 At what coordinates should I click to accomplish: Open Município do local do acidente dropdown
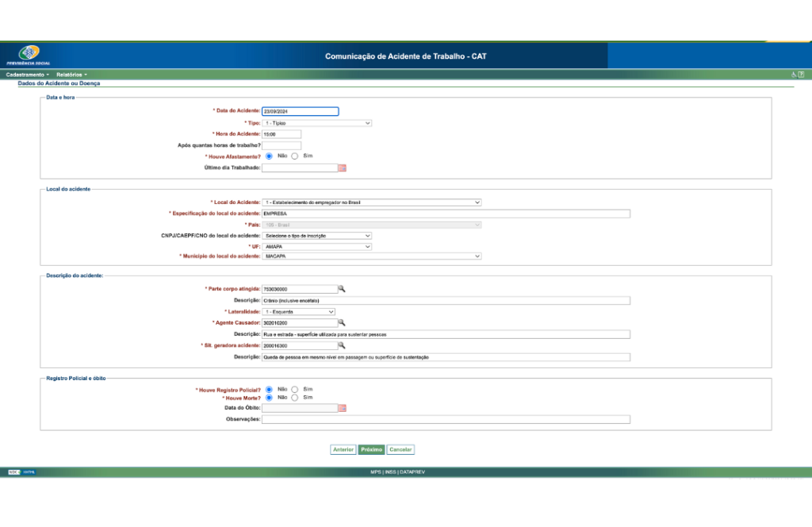[371, 256]
